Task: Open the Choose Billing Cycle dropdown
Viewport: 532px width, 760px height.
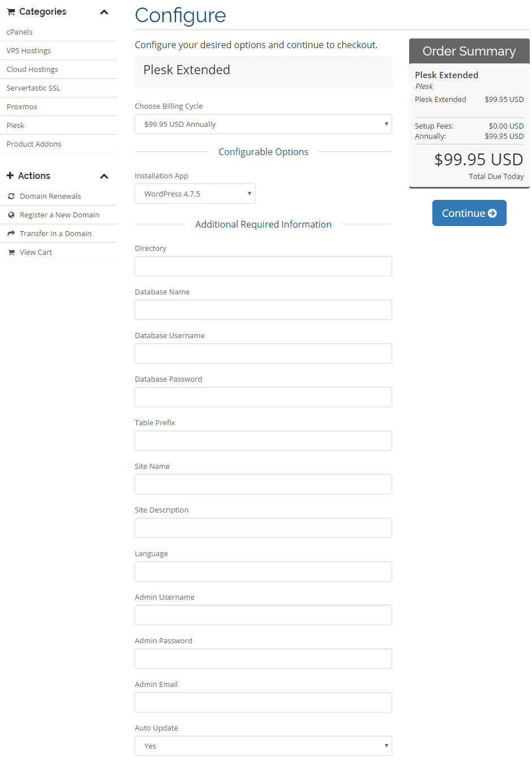Action: pos(263,124)
